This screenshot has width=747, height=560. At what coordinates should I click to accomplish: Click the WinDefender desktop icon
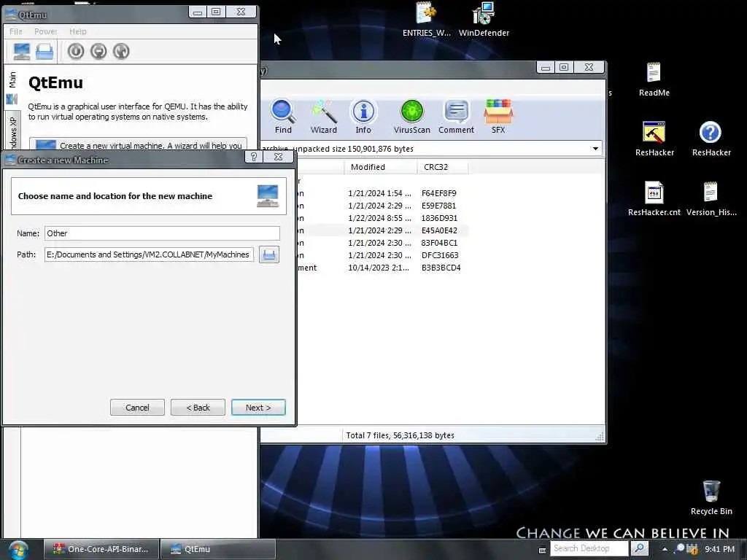(x=484, y=20)
